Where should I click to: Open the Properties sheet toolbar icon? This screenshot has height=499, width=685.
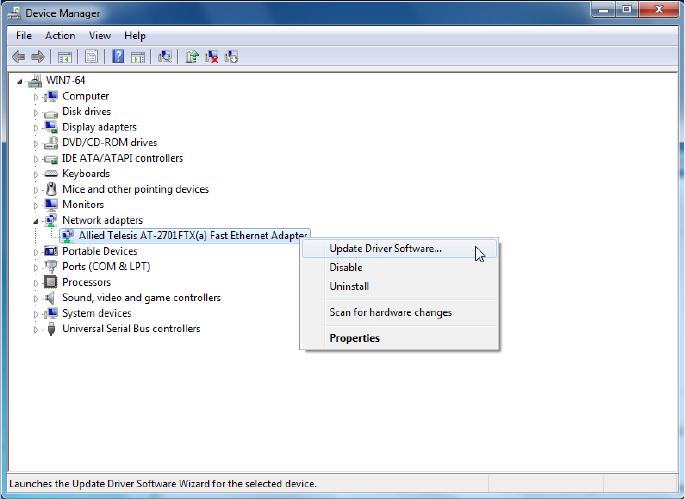point(91,57)
